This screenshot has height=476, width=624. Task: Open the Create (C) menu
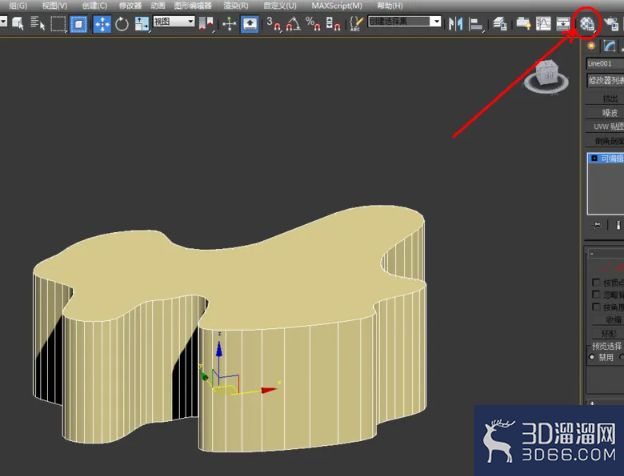94,6
